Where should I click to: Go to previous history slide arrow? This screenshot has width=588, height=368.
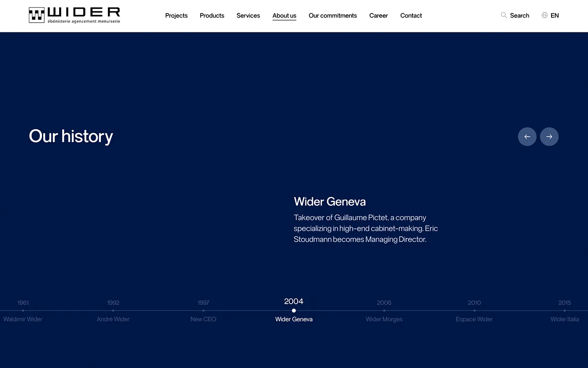point(527,137)
